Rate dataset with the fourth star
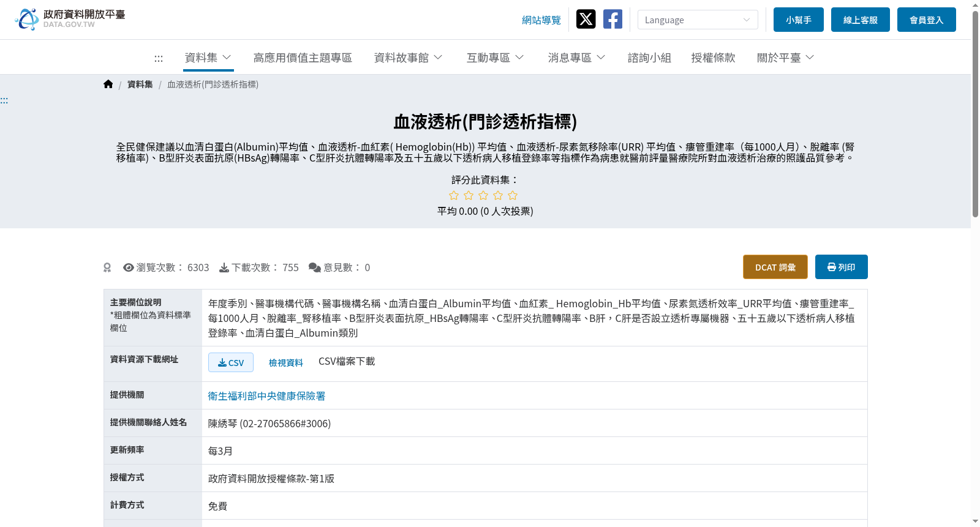The image size is (980, 527). pyautogui.click(x=498, y=195)
